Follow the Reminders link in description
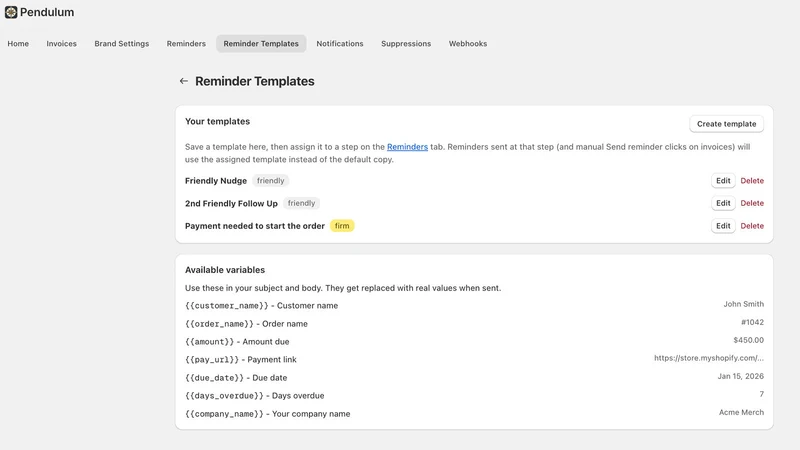800x450 pixels. (x=407, y=147)
